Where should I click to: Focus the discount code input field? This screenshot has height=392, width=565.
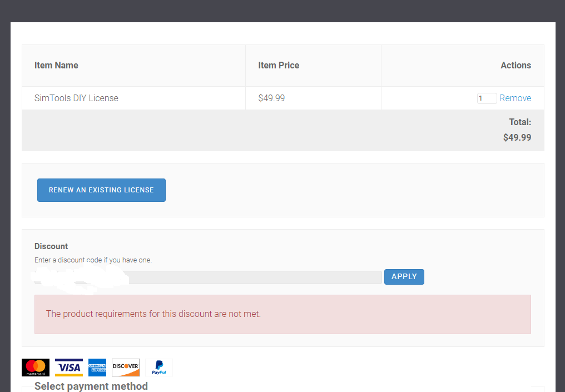click(x=208, y=277)
